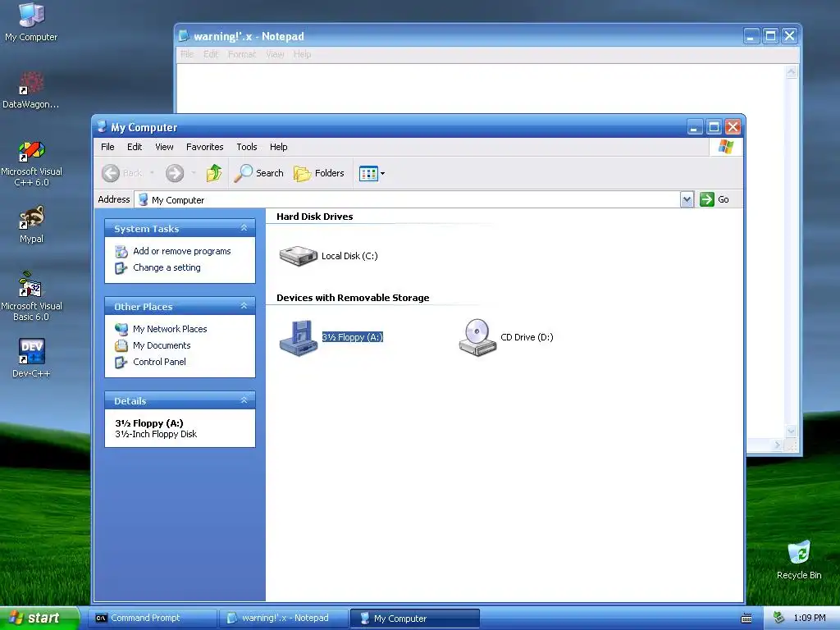Select the DataWagon desktop shortcut
The width and height of the screenshot is (840, 630).
(31, 90)
